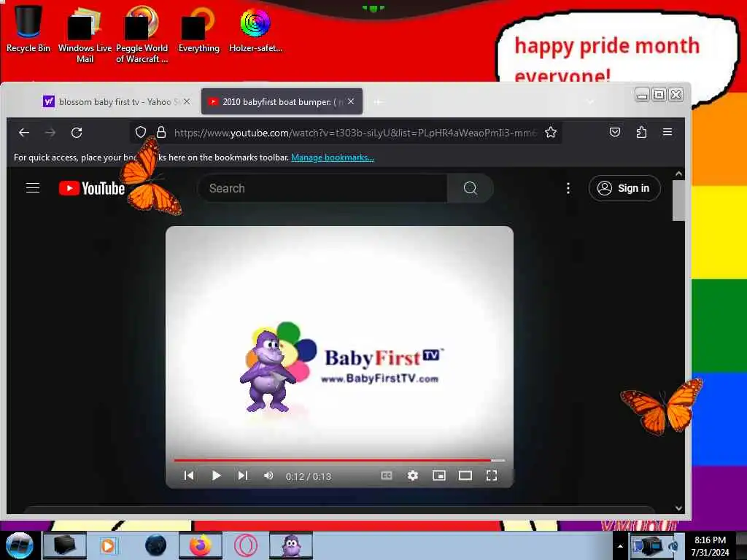Open the Firefox extensions puzzle icon

tap(641, 132)
